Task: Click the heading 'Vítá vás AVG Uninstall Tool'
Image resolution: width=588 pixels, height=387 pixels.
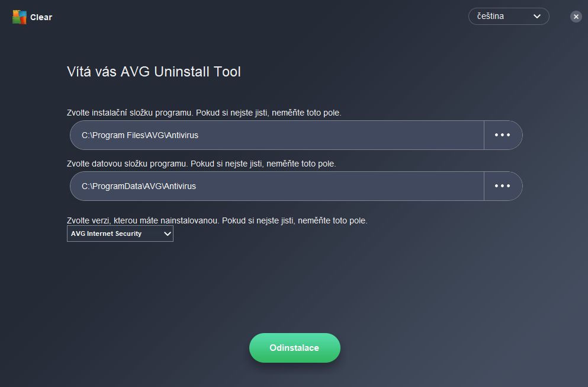Action: pos(154,72)
